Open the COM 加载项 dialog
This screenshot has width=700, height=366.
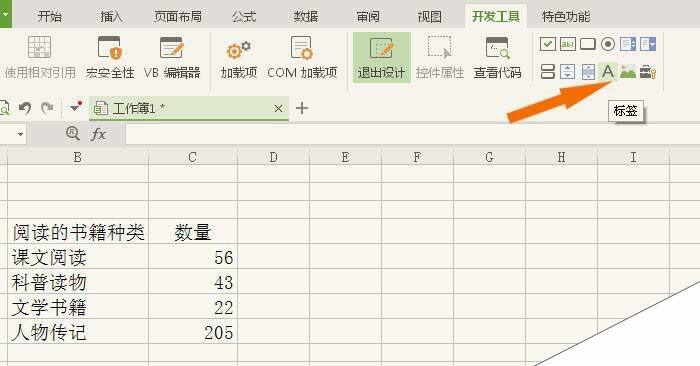[x=302, y=58]
